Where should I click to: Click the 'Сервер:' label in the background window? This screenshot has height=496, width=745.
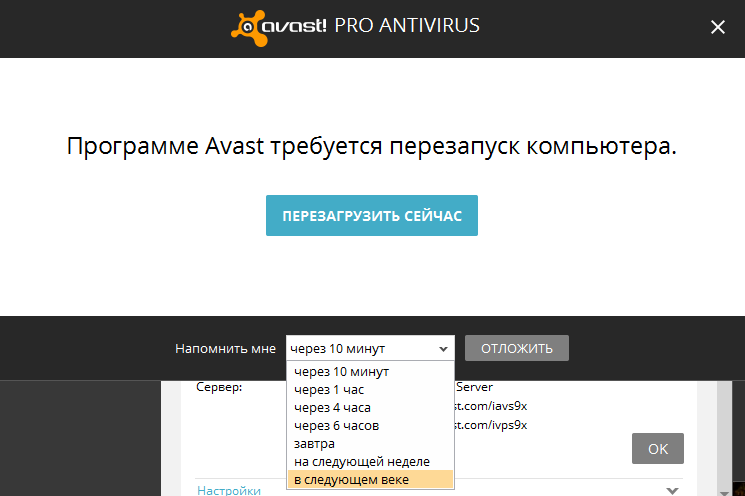pos(219,387)
